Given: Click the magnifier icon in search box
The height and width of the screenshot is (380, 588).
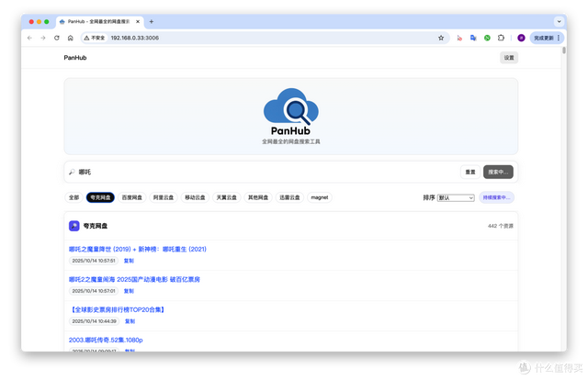Looking at the screenshot, I should [72, 172].
